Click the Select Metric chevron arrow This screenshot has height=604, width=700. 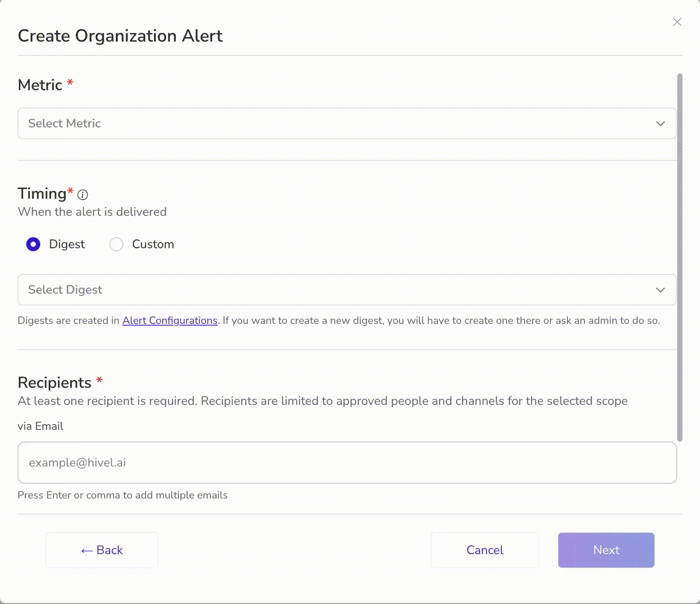[x=660, y=124]
